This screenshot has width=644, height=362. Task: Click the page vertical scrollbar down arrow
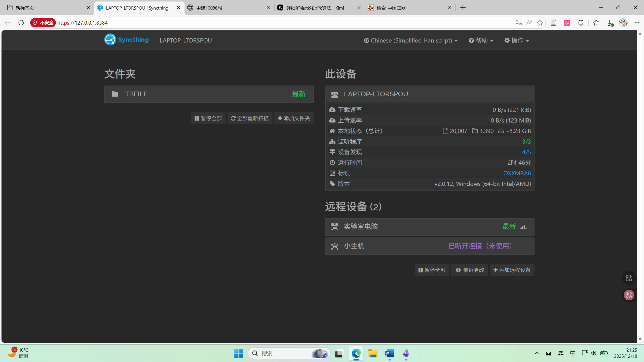[x=640, y=339]
